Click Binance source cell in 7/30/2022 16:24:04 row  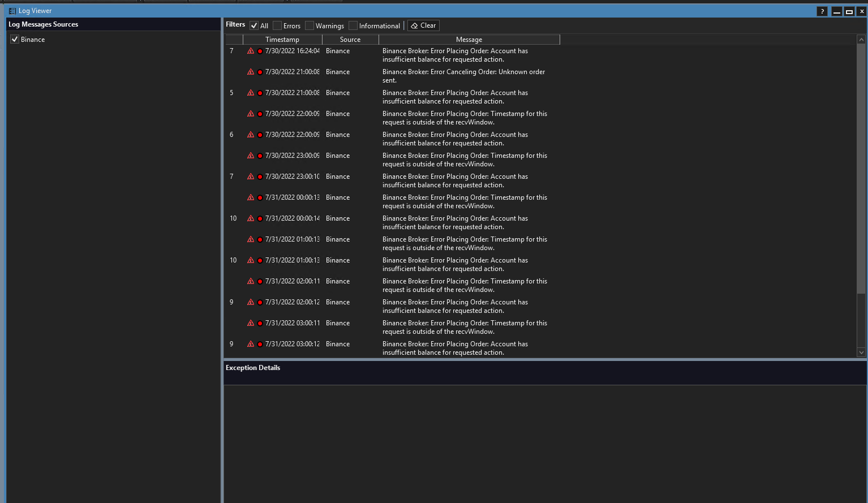(338, 51)
